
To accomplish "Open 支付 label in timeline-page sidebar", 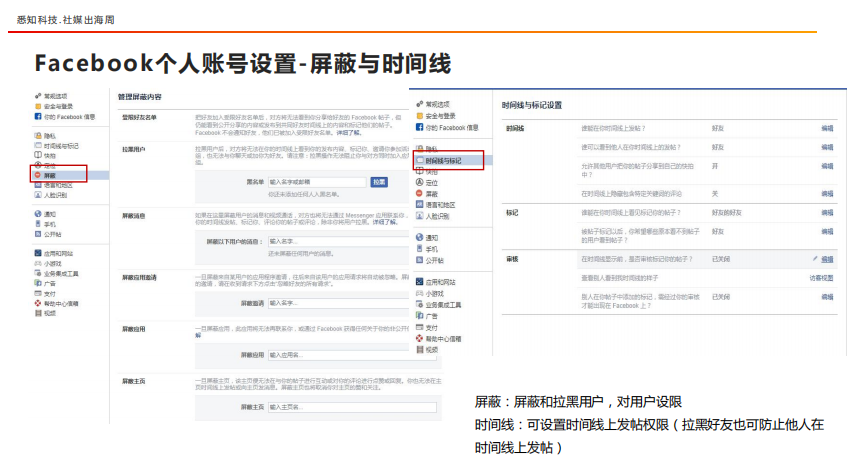I will pos(431,327).
